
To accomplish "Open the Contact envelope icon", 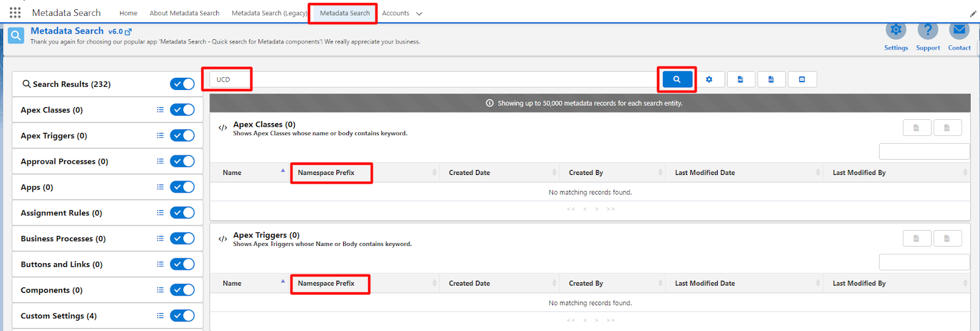I will click(x=959, y=30).
